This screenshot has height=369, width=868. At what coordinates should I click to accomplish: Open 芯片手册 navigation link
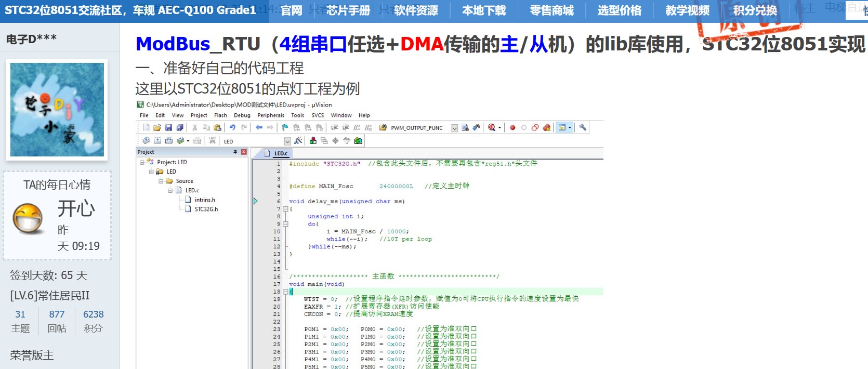coord(348,10)
